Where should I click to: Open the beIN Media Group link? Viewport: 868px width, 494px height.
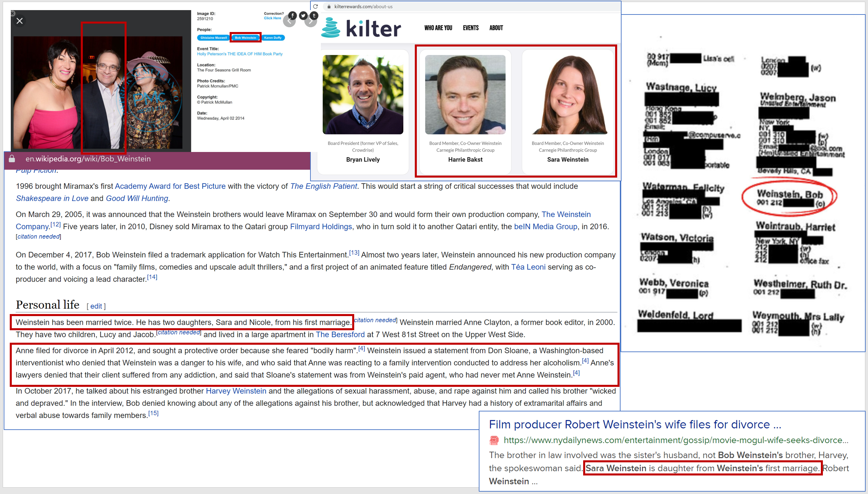pyautogui.click(x=546, y=227)
